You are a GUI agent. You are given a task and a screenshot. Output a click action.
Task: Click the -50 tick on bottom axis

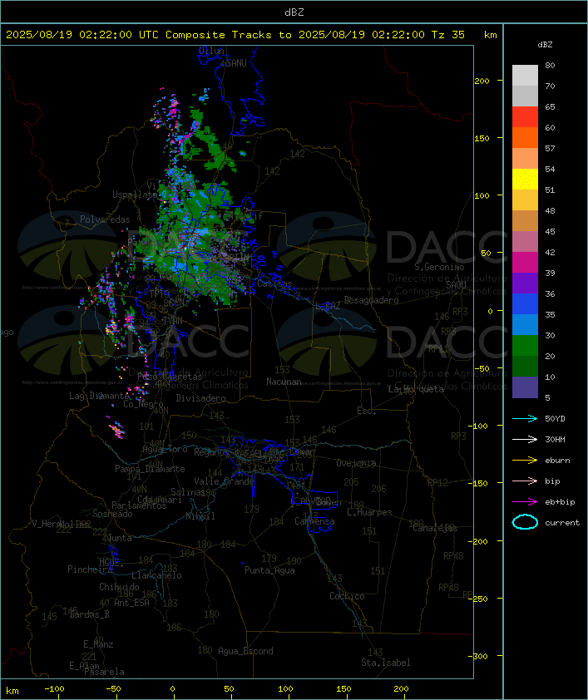click(113, 689)
